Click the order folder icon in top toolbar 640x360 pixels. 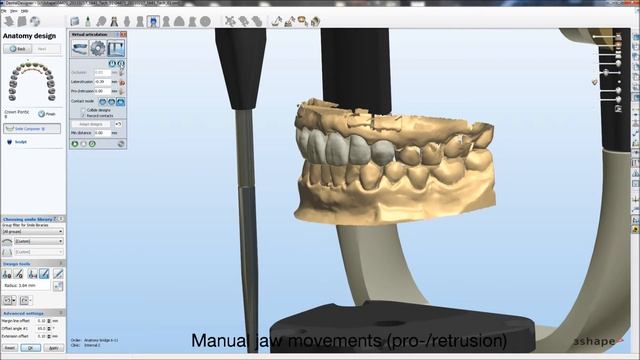point(74,21)
